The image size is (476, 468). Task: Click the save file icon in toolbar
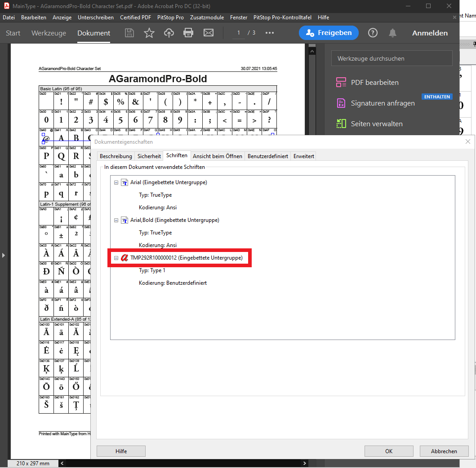(x=129, y=33)
